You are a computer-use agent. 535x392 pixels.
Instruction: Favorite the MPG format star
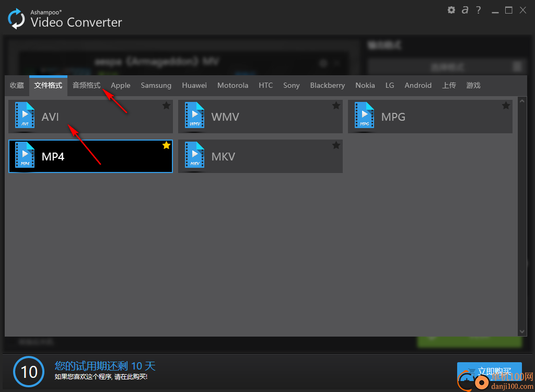pos(506,106)
